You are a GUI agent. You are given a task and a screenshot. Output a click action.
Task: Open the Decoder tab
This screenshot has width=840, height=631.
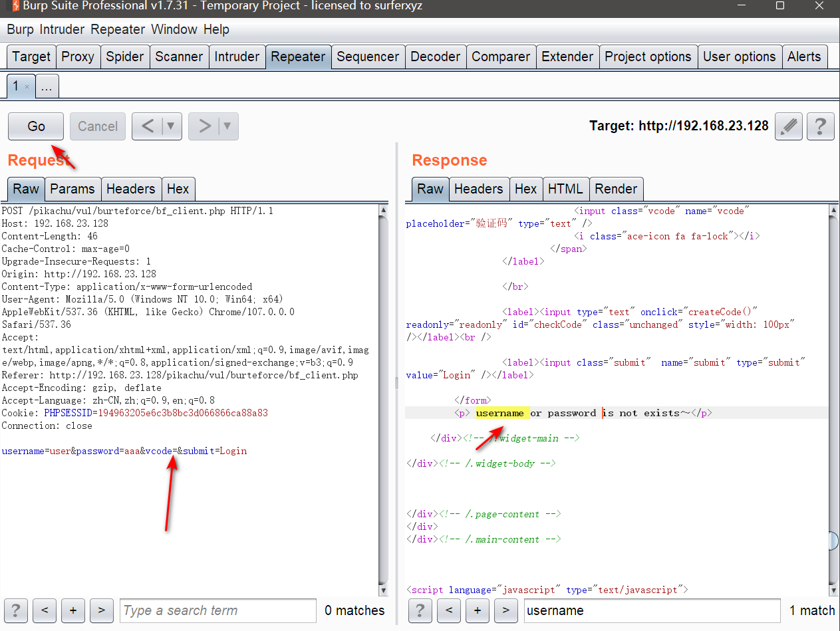435,57
